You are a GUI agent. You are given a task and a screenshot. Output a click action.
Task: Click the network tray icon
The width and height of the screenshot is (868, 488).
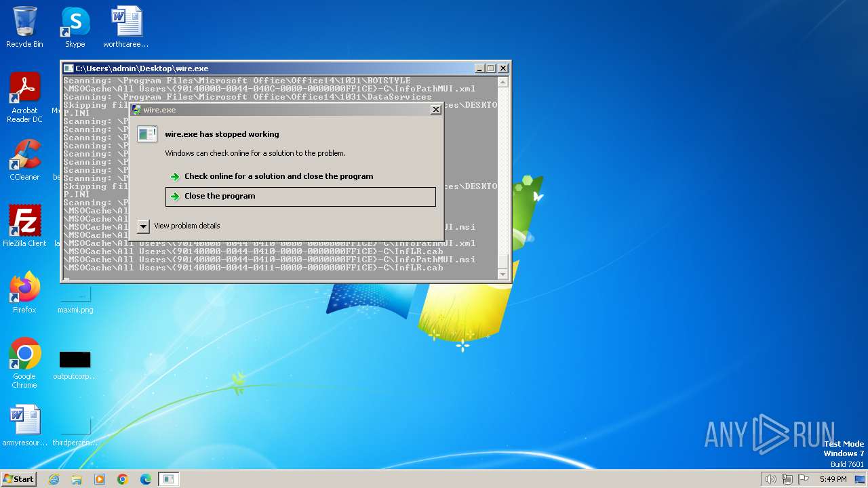tap(787, 479)
